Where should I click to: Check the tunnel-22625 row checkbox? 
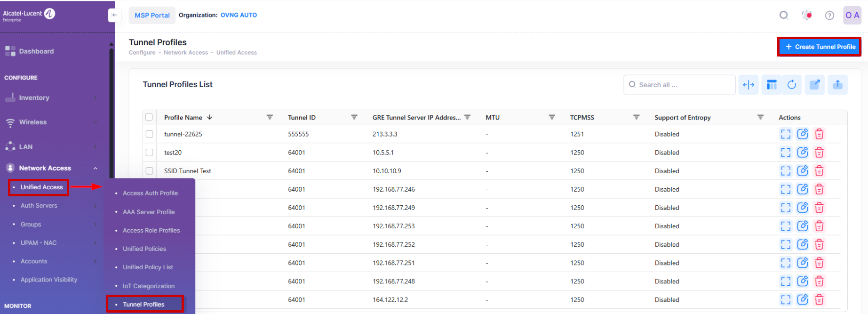point(149,134)
